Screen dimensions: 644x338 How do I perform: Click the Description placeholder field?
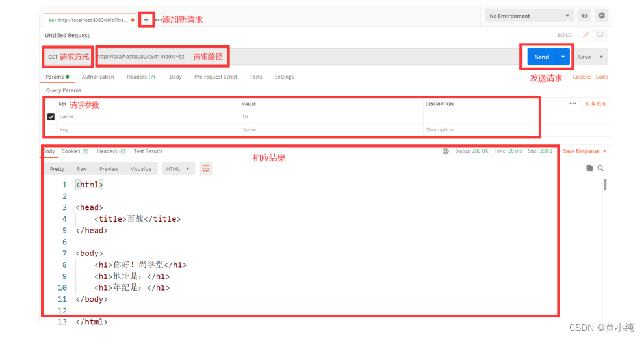[481, 130]
